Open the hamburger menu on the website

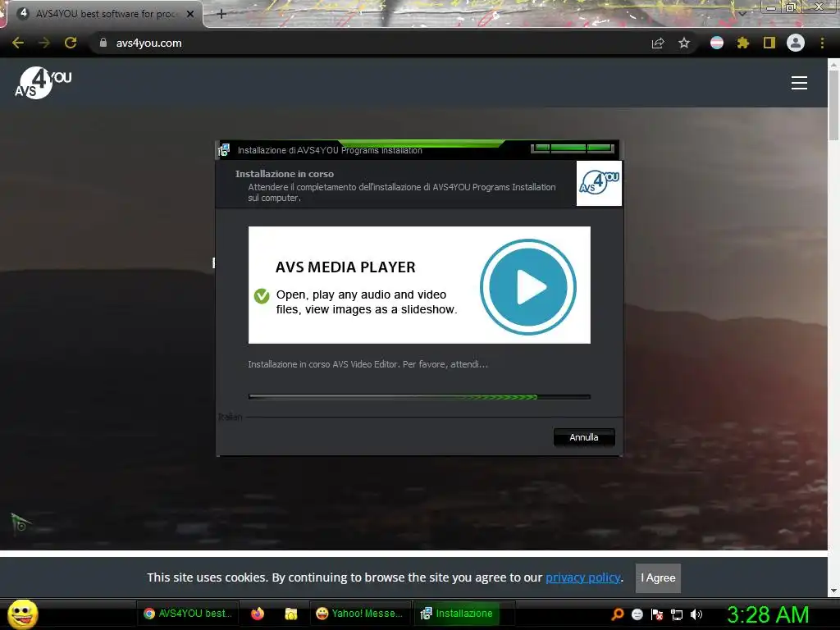799,83
